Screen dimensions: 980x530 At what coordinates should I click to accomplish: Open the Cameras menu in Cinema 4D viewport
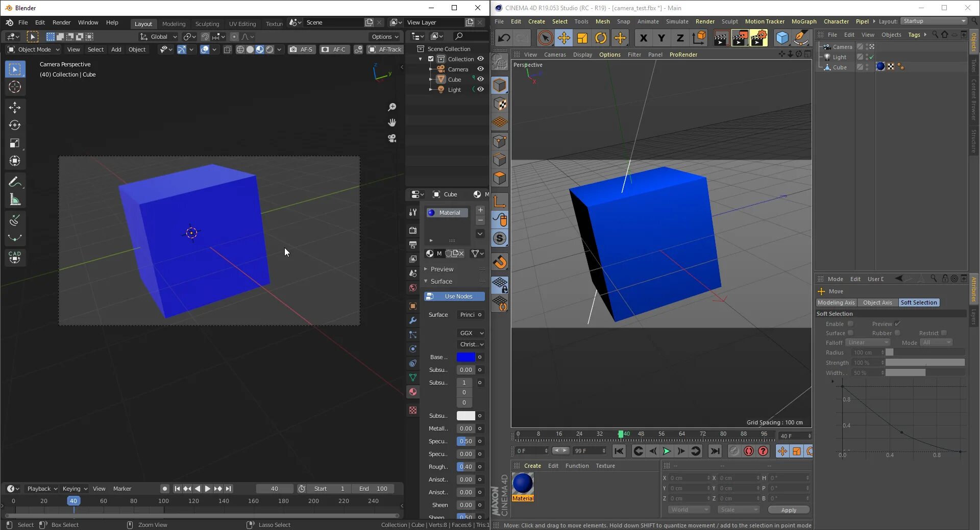555,55
